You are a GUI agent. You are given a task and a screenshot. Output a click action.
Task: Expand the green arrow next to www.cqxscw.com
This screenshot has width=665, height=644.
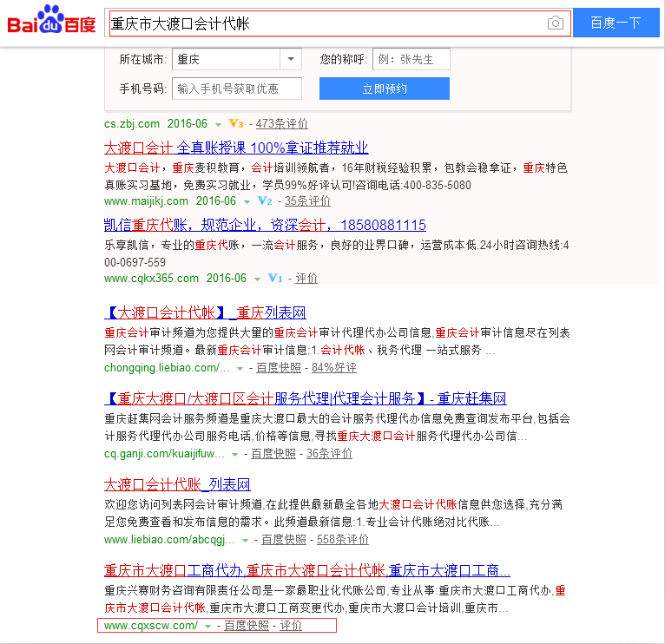[x=207, y=627]
